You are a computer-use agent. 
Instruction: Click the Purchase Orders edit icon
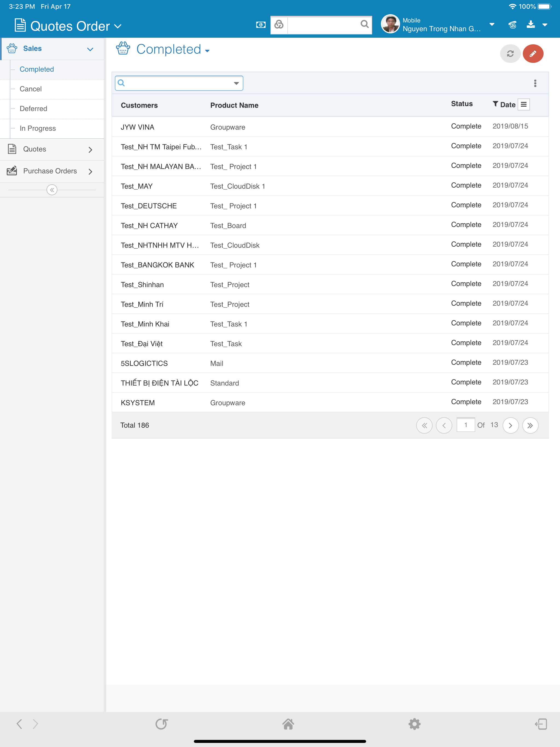coord(12,171)
